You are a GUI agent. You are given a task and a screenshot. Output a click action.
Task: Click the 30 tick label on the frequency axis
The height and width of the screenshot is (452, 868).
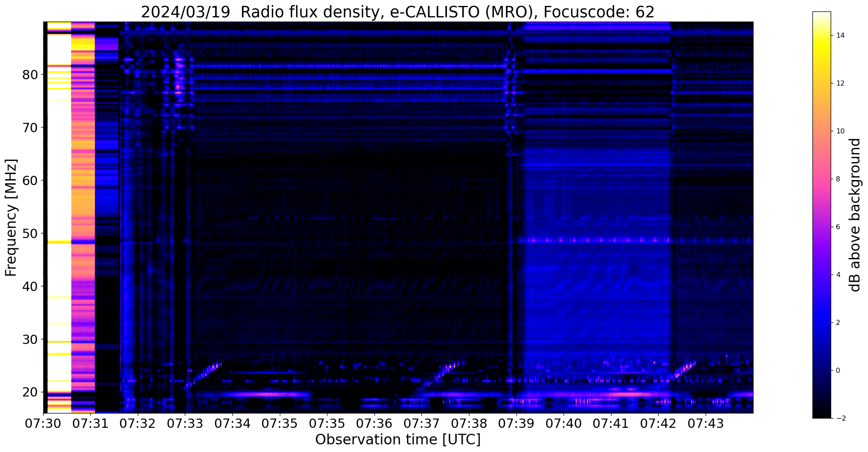coord(30,339)
